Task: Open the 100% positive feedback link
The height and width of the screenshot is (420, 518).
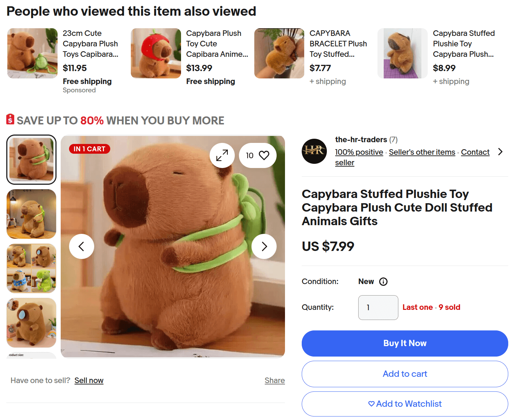Action: pyautogui.click(x=359, y=152)
